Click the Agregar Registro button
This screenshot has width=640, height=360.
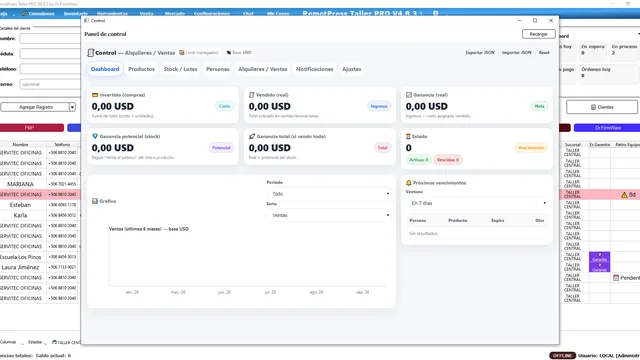pos(35,107)
